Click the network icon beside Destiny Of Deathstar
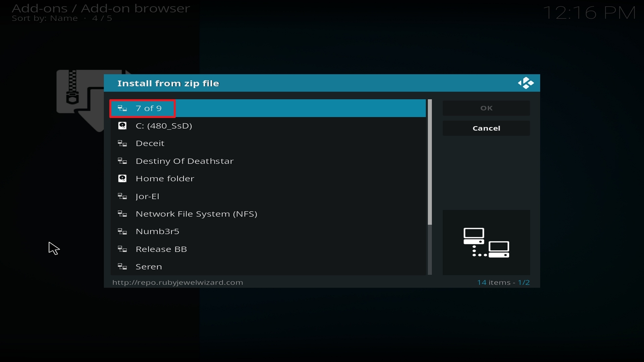 pos(122,161)
